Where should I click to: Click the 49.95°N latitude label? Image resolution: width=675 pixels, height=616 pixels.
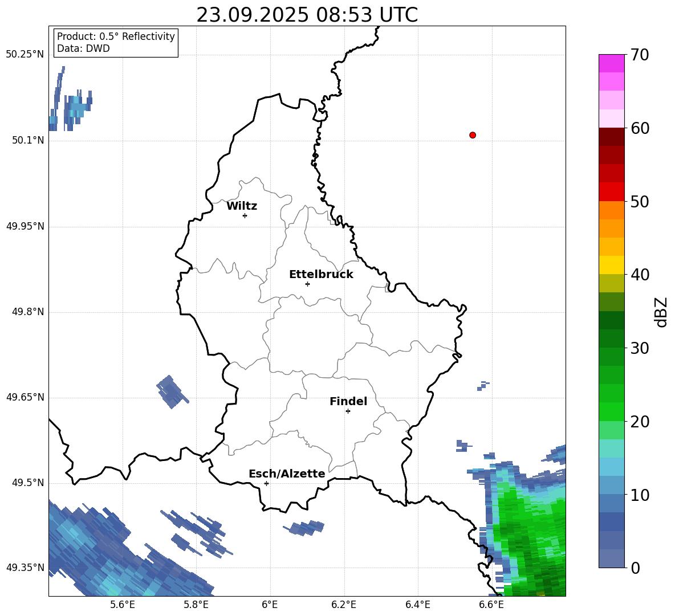25,226
